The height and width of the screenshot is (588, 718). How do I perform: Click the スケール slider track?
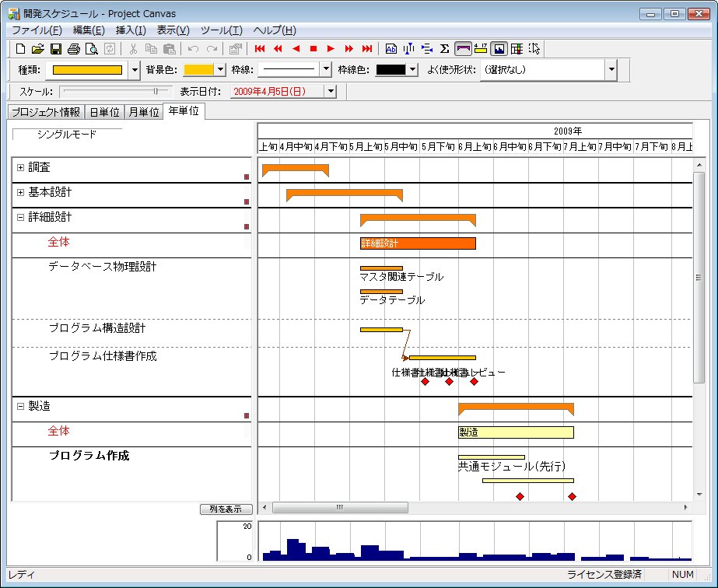pyautogui.click(x=114, y=91)
